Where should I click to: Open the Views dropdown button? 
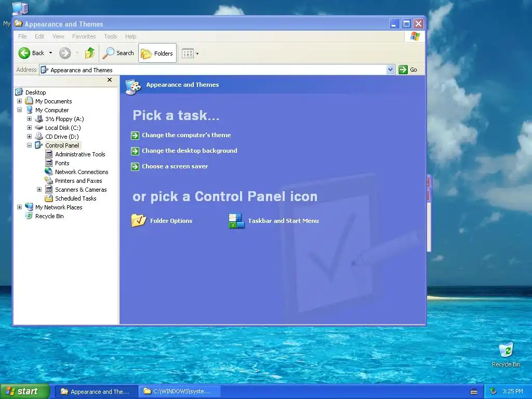tap(190, 54)
